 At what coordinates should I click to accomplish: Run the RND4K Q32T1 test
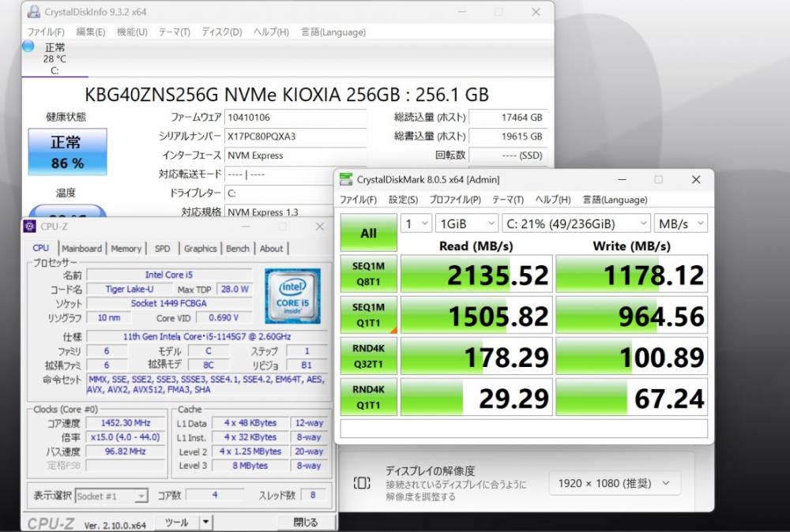coord(368,356)
